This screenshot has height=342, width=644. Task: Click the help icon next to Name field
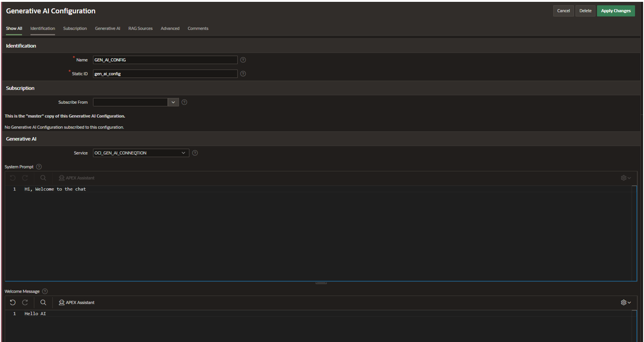coord(243,60)
